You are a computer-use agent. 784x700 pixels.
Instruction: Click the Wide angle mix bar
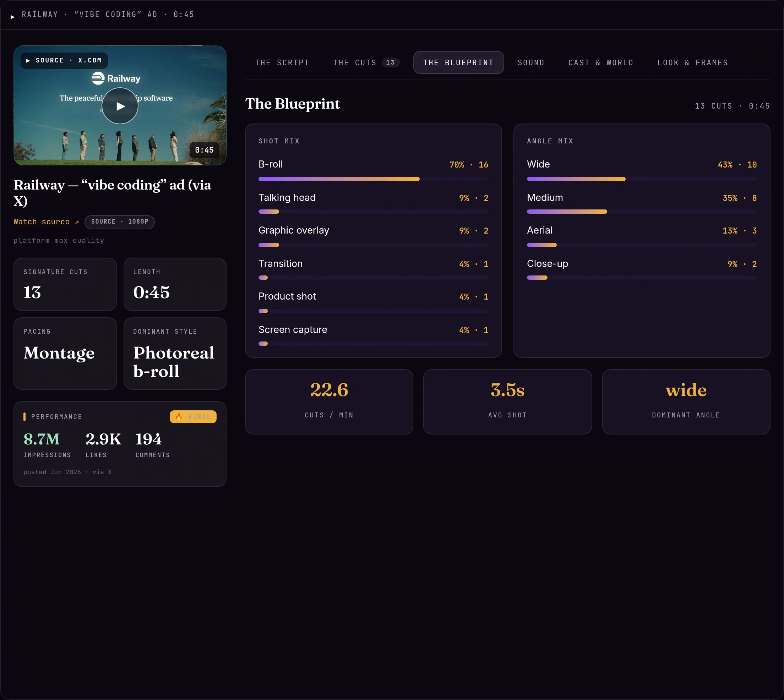tap(642, 179)
